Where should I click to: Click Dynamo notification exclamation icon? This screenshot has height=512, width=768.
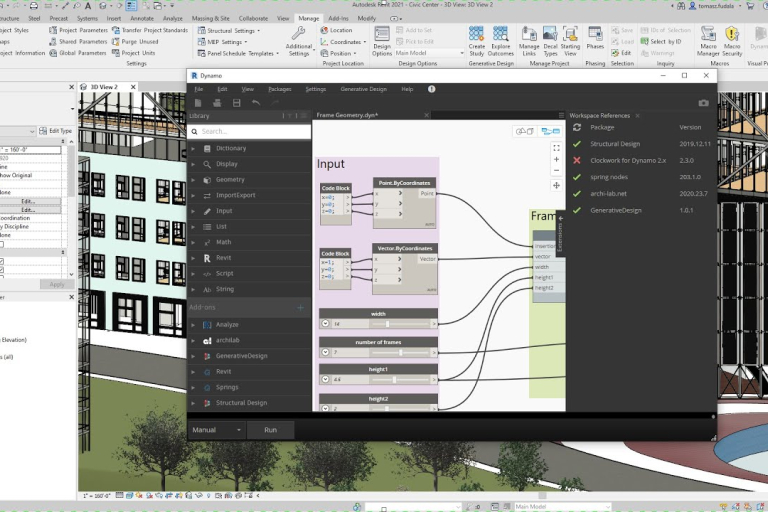click(431, 89)
